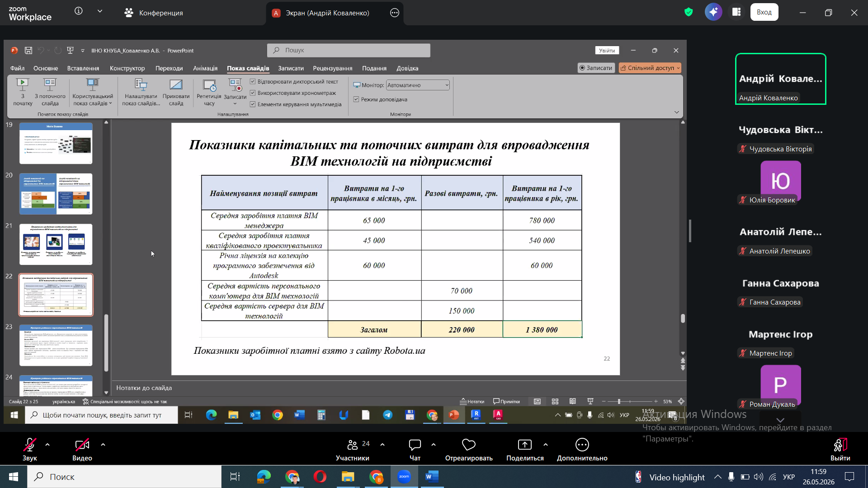The height and width of the screenshot is (488, 868).
Task: Switch to the Конференция tab in Zoom
Action: [154, 13]
